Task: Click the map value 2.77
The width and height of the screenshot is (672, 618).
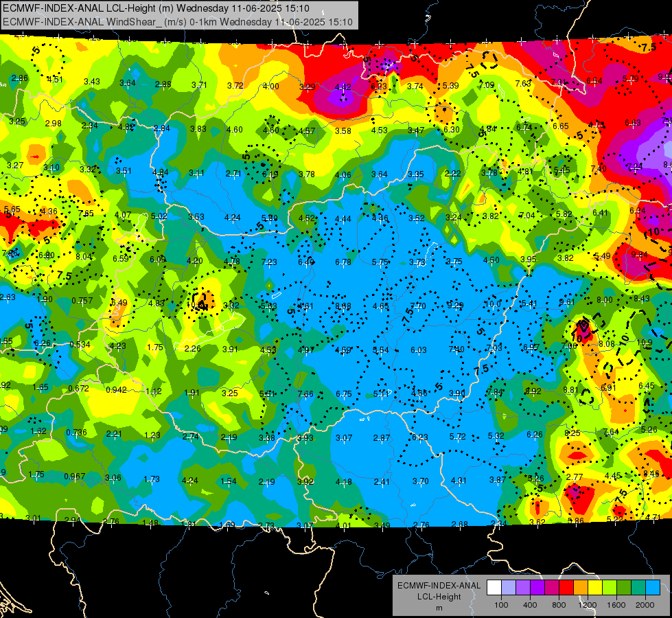Action: 575,477
